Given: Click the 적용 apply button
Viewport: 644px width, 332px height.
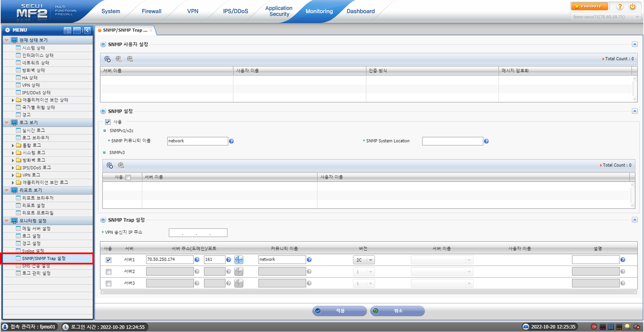Looking at the screenshot, I should 339,311.
